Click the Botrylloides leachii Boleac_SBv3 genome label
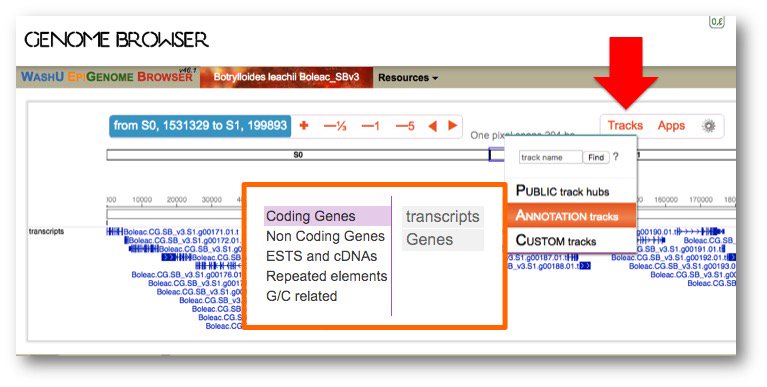 [286, 77]
